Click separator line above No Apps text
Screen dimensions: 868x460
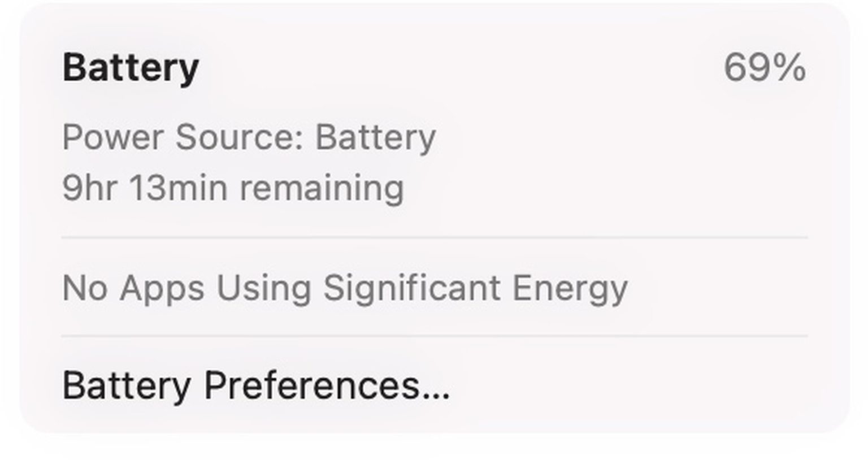pos(434,238)
